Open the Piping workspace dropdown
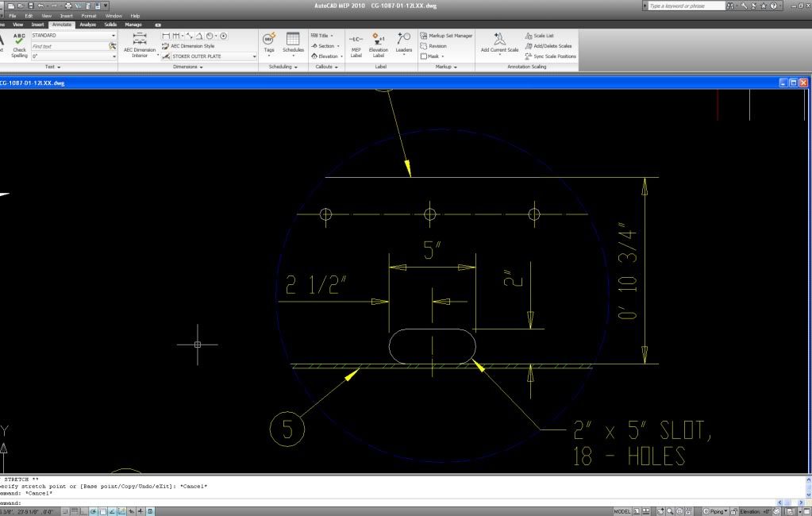 pyautogui.click(x=716, y=511)
